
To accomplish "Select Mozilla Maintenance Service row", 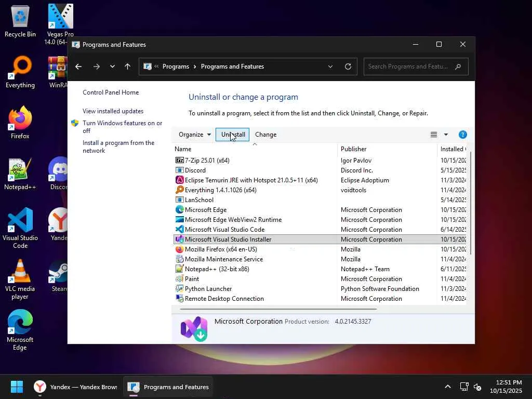I will (320, 259).
